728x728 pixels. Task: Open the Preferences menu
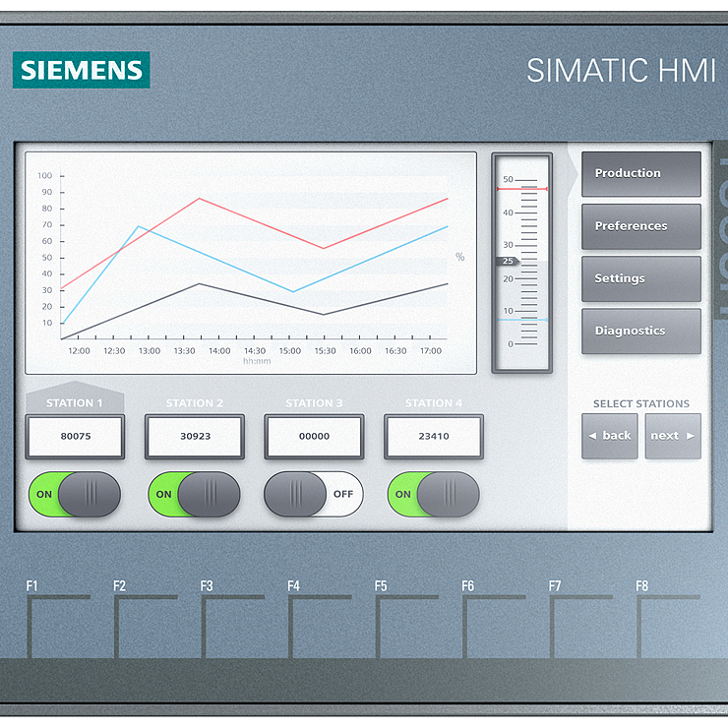tap(641, 226)
